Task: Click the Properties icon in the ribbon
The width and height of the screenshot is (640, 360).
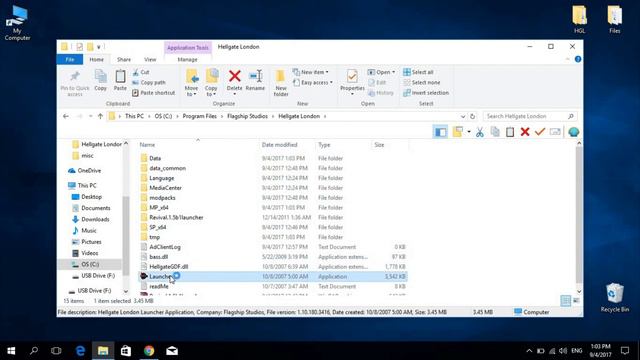Action: pyautogui.click(x=352, y=76)
